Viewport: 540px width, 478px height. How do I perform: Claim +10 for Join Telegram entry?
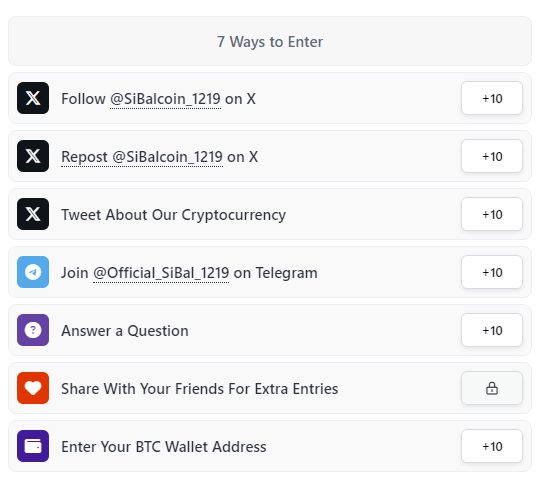tap(492, 272)
